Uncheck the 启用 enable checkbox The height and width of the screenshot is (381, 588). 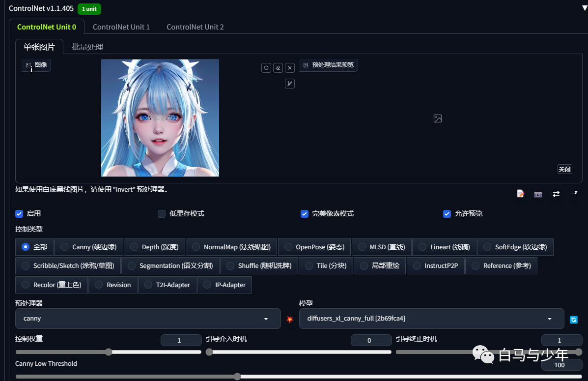[x=19, y=213]
